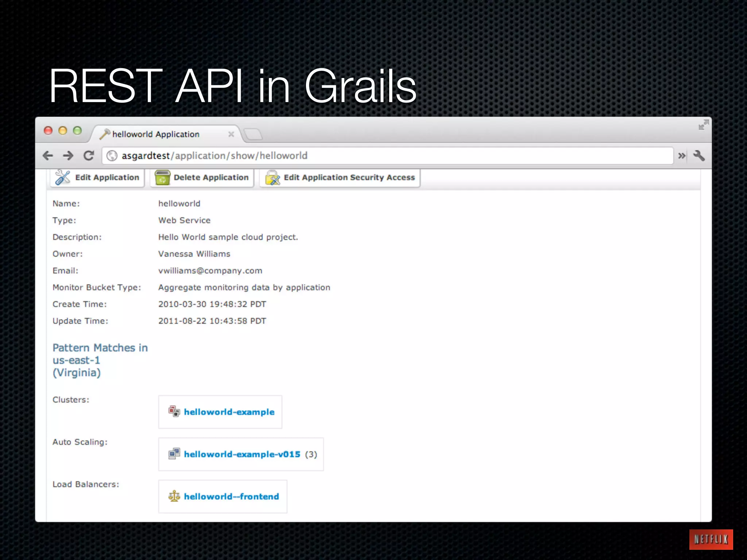The width and height of the screenshot is (747, 560).
Task: Click the address bar URL field
Action: coord(388,156)
